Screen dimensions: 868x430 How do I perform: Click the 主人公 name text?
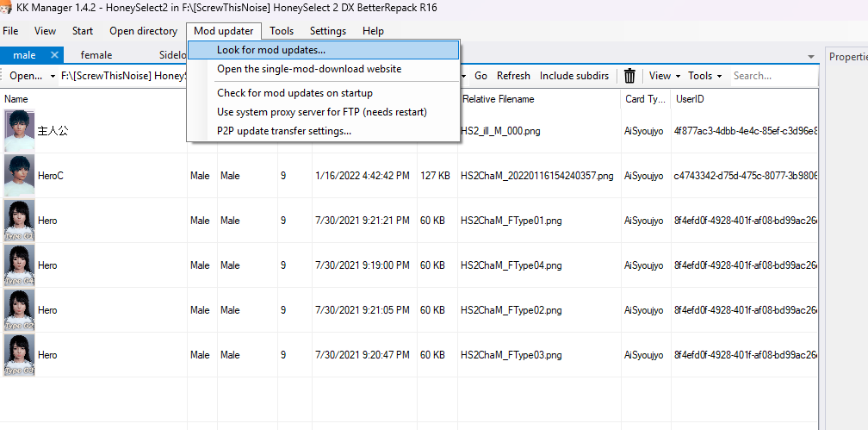coord(53,131)
